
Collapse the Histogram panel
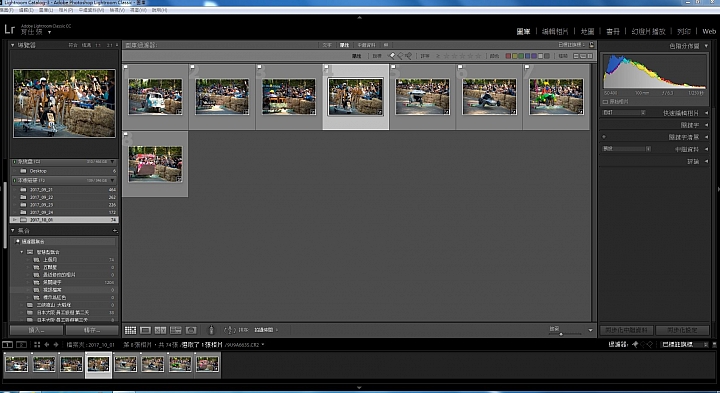706,46
